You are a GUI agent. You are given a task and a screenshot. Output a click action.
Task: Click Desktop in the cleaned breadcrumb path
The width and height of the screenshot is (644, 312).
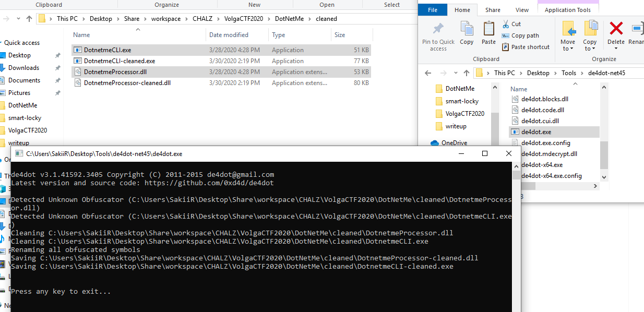pyautogui.click(x=101, y=19)
